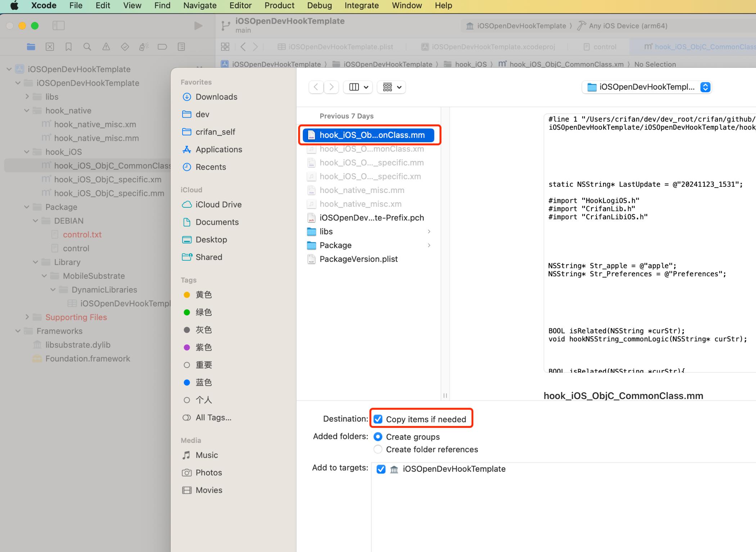The height and width of the screenshot is (552, 756).
Task: Open the Product menu
Action: pos(279,6)
